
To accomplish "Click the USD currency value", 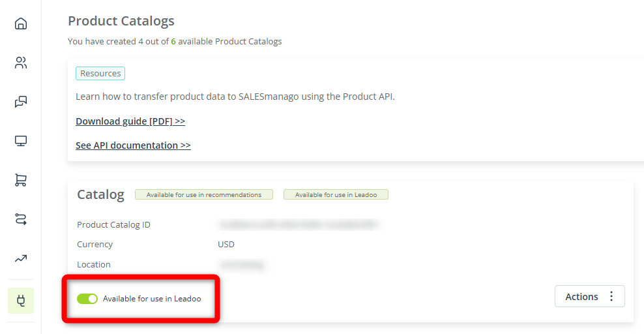I will (226, 245).
